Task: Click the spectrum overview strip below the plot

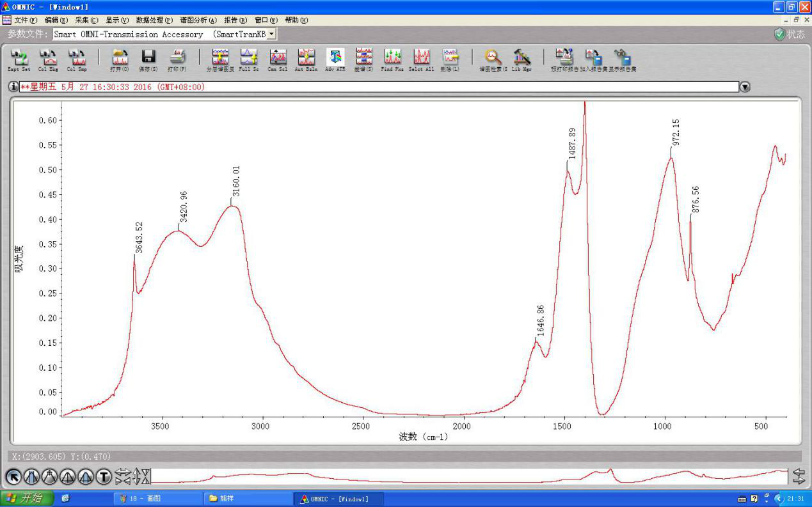Action: 470,476
